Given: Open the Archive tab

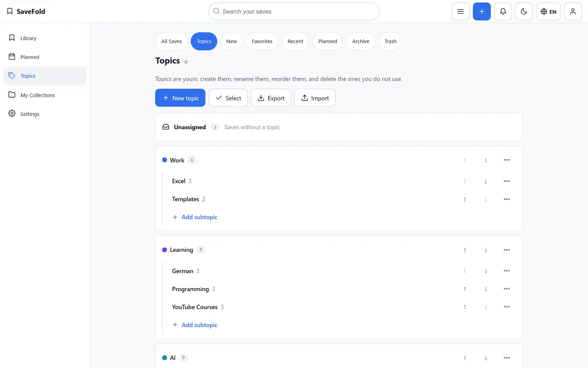Looking at the screenshot, I should (361, 41).
